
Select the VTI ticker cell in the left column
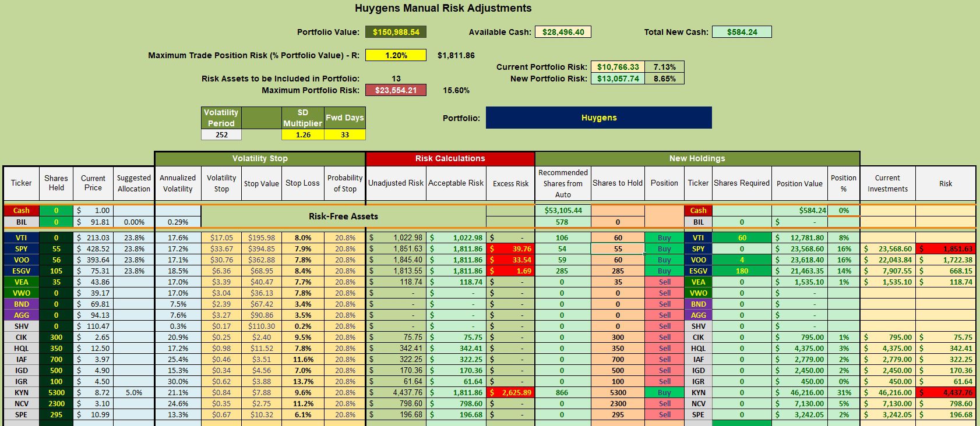(x=22, y=237)
